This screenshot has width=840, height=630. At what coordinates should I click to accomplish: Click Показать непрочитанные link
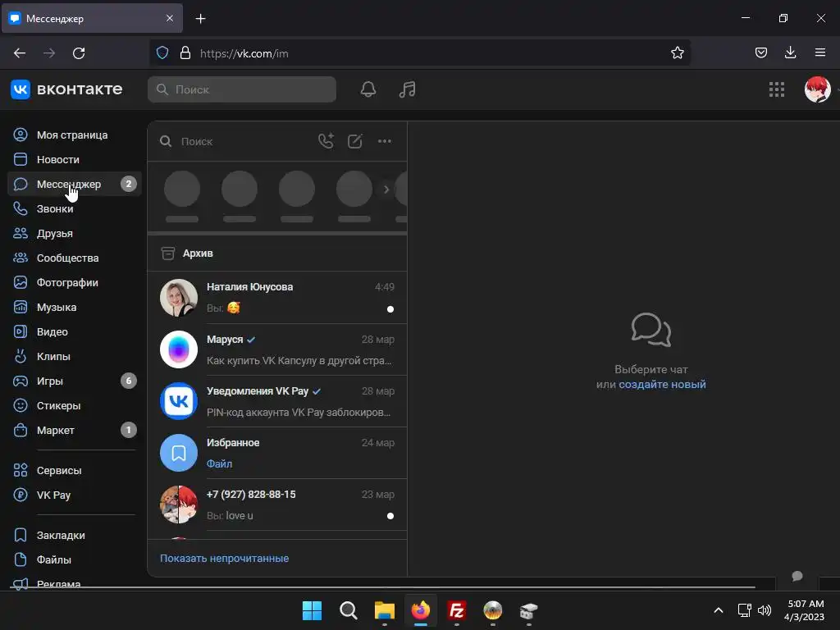(x=225, y=558)
